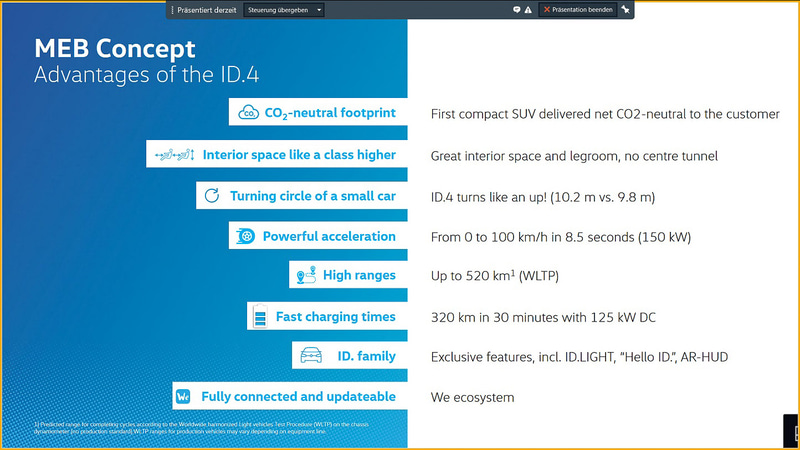Click the turning circle arrow icon
The width and height of the screenshot is (800, 450).
tap(212, 195)
